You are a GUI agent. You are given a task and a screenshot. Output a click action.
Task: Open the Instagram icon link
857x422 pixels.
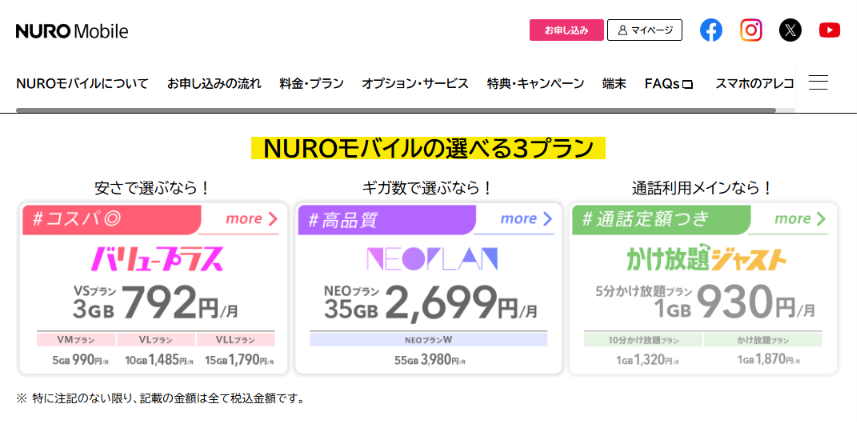pos(751,30)
